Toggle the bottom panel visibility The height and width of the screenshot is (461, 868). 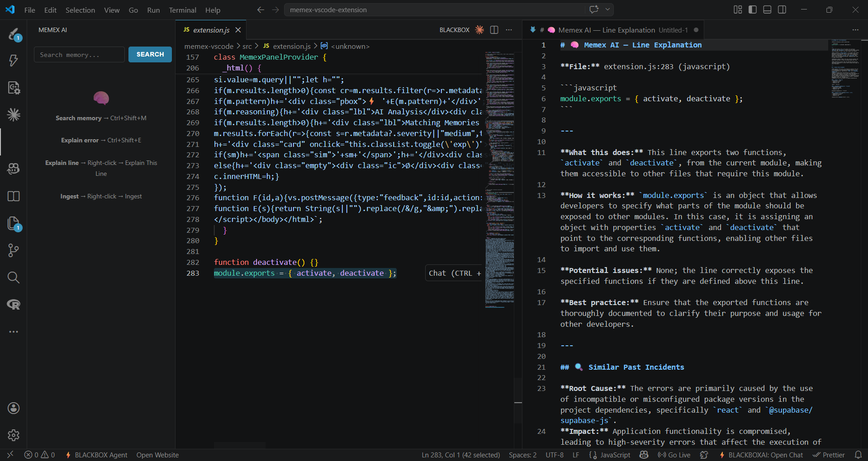(767, 9)
